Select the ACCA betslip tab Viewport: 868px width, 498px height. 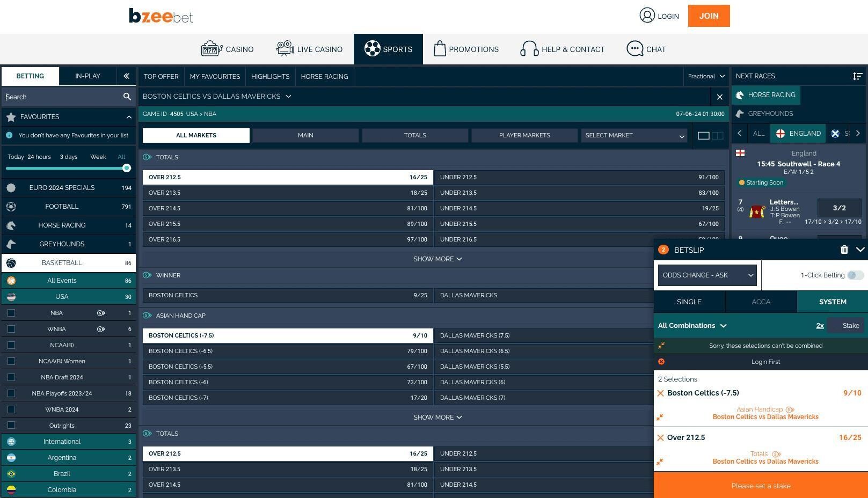(761, 302)
